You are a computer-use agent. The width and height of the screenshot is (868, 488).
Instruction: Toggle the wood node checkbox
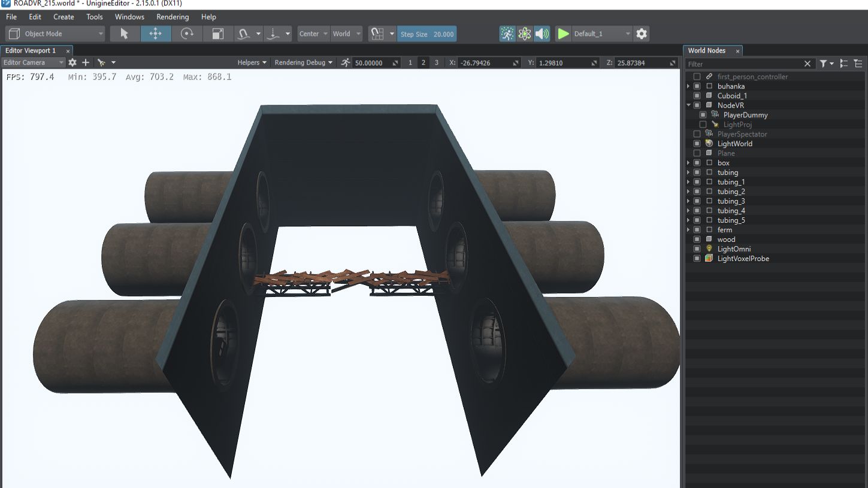coord(697,240)
